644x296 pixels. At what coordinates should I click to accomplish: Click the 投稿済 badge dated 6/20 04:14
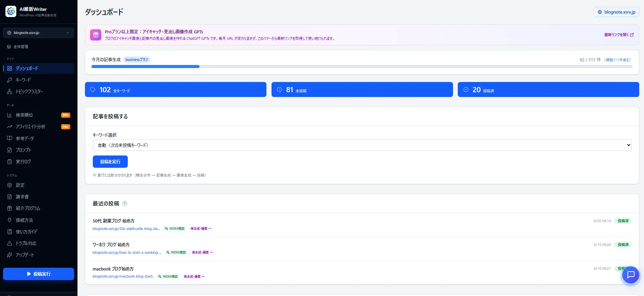tap(623, 221)
